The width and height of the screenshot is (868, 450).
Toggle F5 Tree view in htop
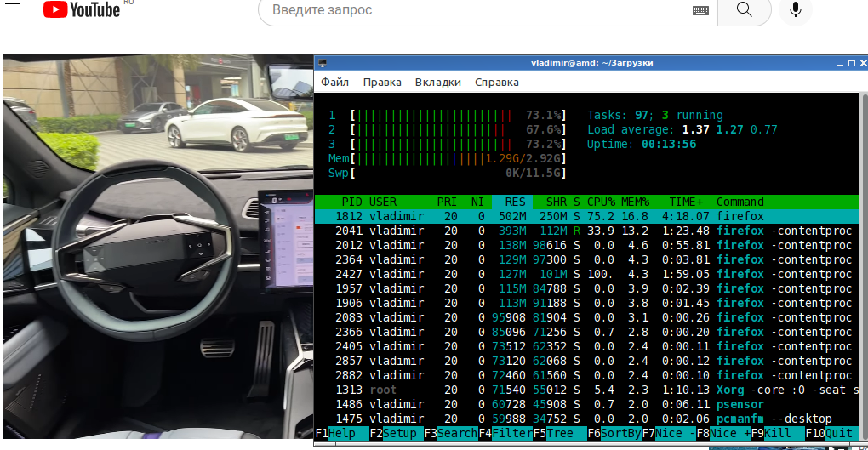tap(560, 433)
